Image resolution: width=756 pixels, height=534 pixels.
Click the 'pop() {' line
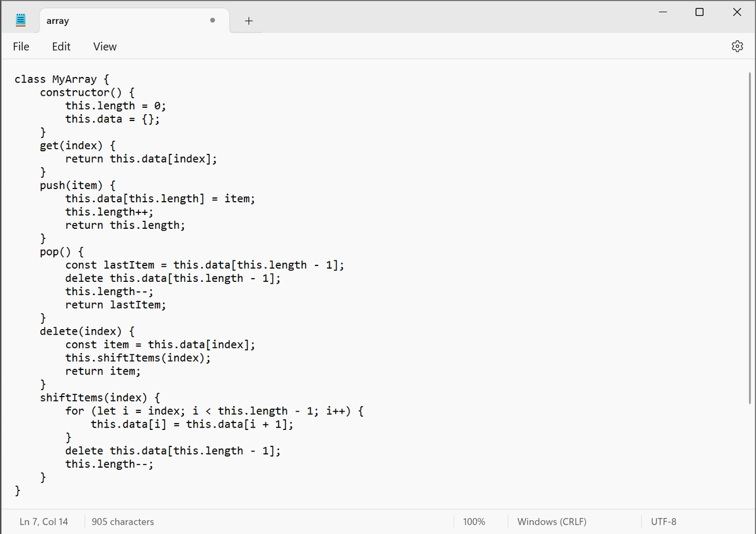click(x=62, y=252)
